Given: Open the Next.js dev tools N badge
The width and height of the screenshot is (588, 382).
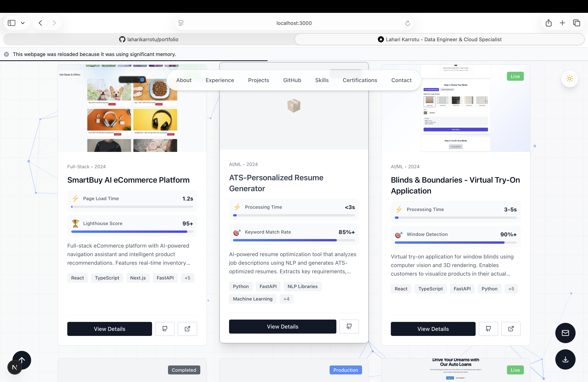Looking at the screenshot, I should [x=15, y=367].
